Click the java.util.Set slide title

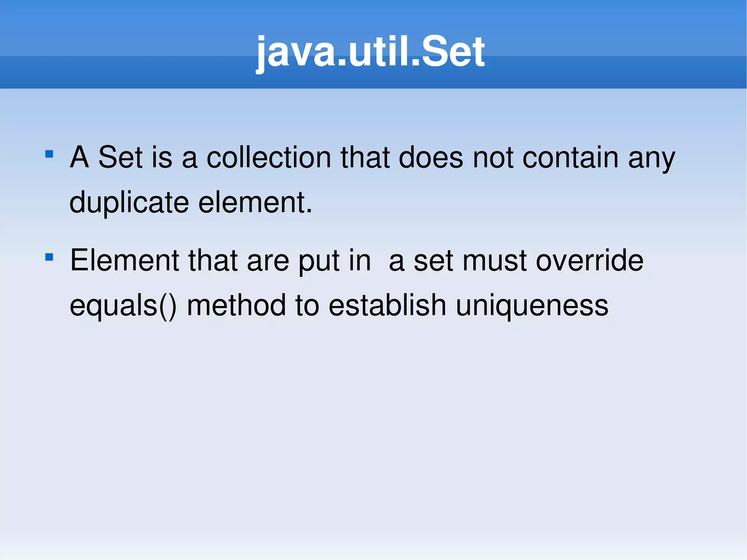tap(371, 53)
